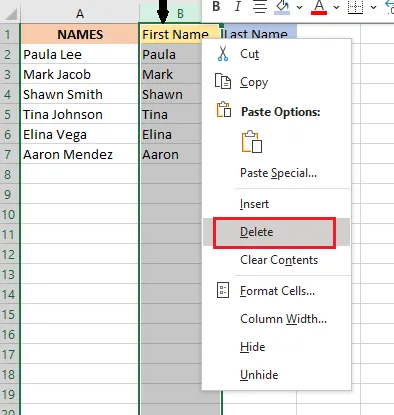Screen dimensions: 394x415
Task: Select column A header
Action: coord(80,14)
